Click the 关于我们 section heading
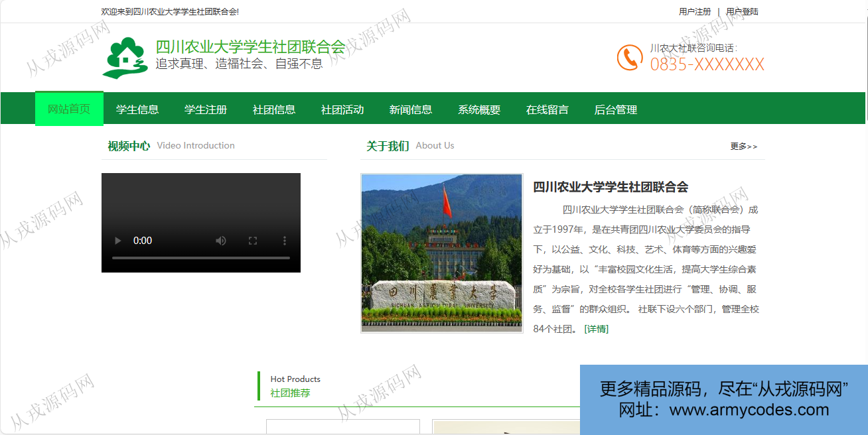The height and width of the screenshot is (435, 868). (x=388, y=146)
